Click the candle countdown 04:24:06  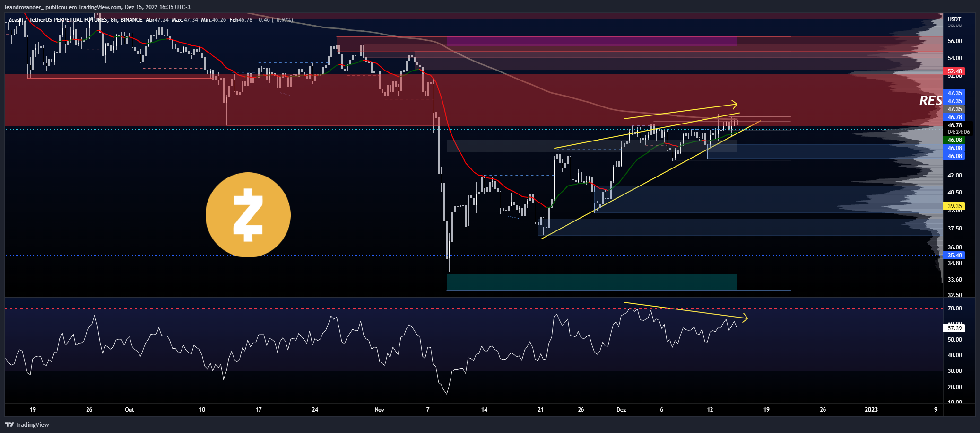[x=958, y=132]
